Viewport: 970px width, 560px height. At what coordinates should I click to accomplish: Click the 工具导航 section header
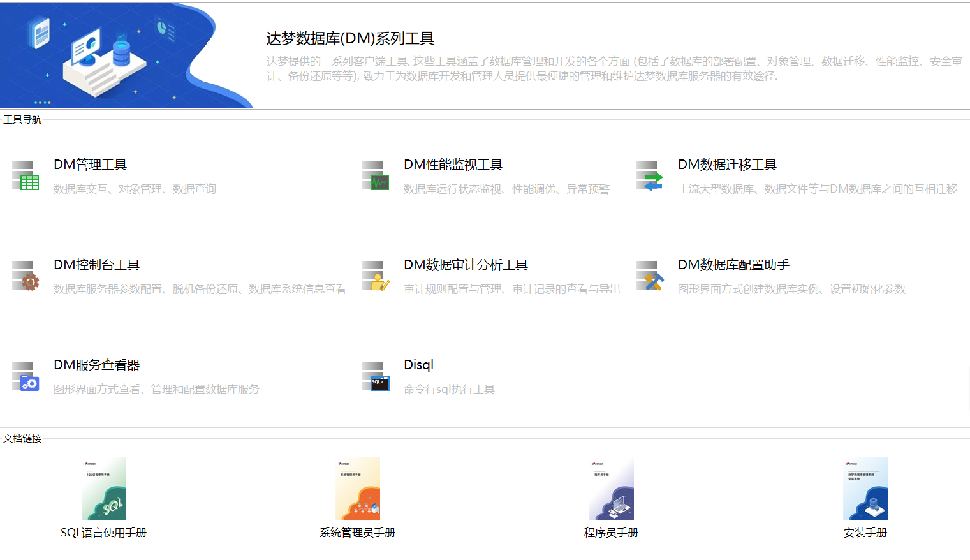tap(22, 119)
